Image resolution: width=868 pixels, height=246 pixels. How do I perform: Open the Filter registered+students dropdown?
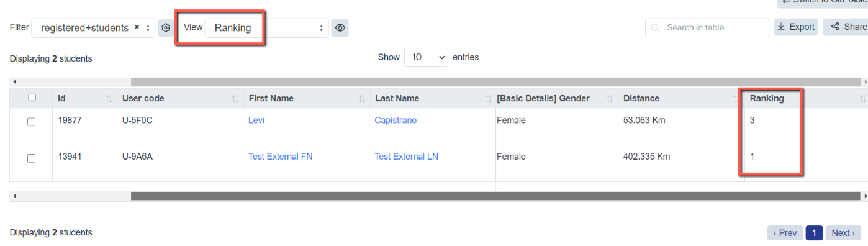pos(93,28)
